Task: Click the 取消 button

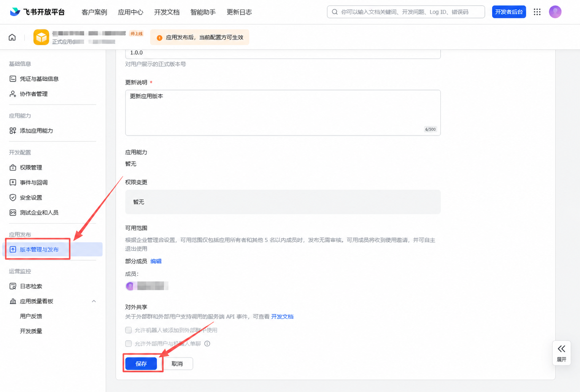Action: pyautogui.click(x=177, y=364)
